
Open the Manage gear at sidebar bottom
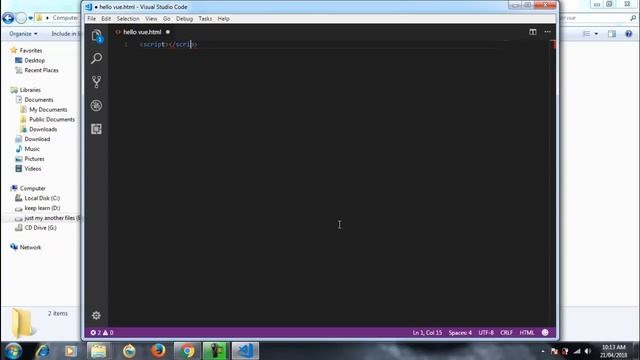[96, 315]
